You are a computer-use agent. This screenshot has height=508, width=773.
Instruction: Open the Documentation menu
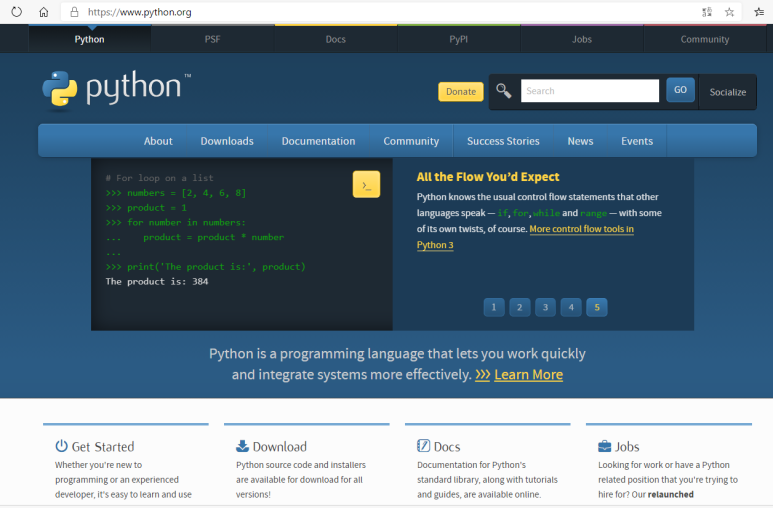coord(318,141)
